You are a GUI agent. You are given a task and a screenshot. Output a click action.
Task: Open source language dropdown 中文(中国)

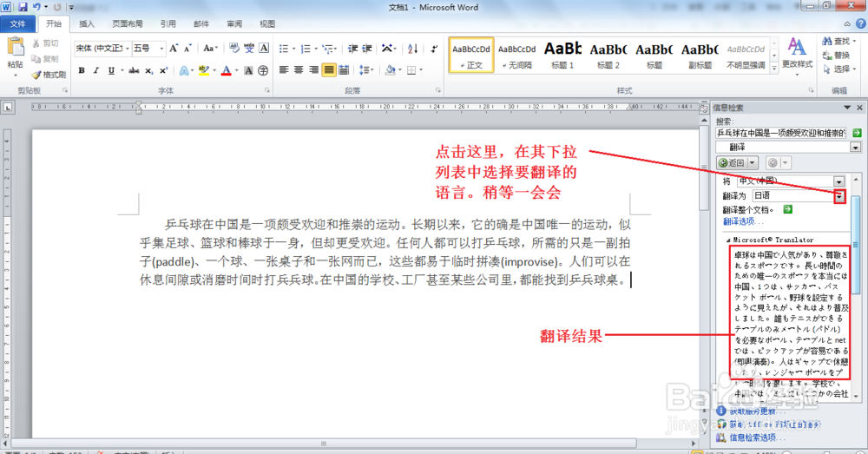839,181
